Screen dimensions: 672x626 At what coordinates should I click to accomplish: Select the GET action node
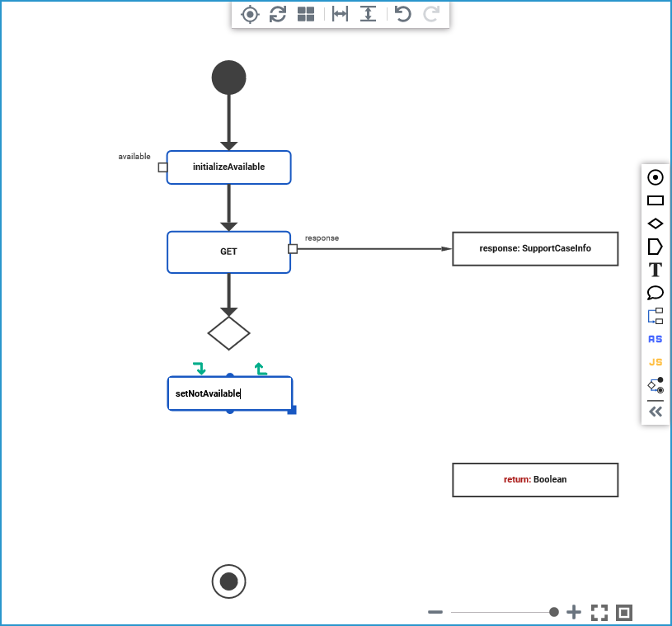229,252
